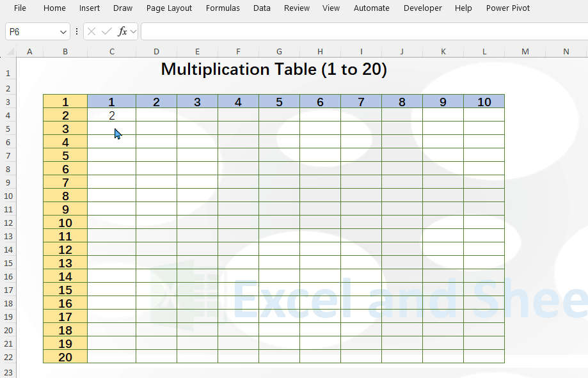Viewport: 588px width, 378px height.
Task: Select the Power Pivot tab
Action: pos(507,8)
